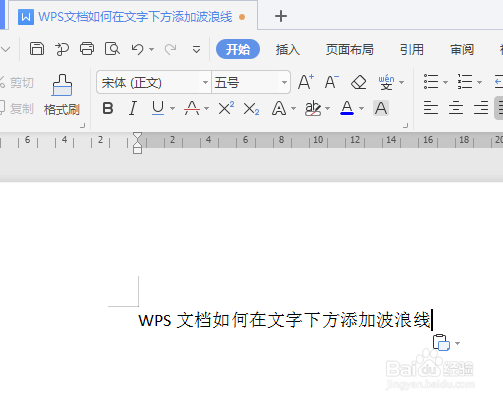
Task: Open the Undo history dropdown arrow
Action: (x=151, y=50)
